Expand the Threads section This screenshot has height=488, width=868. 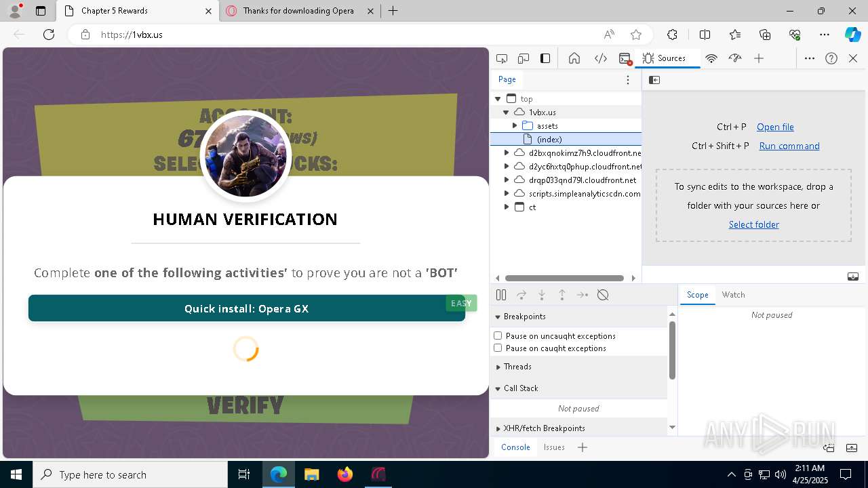click(x=498, y=367)
